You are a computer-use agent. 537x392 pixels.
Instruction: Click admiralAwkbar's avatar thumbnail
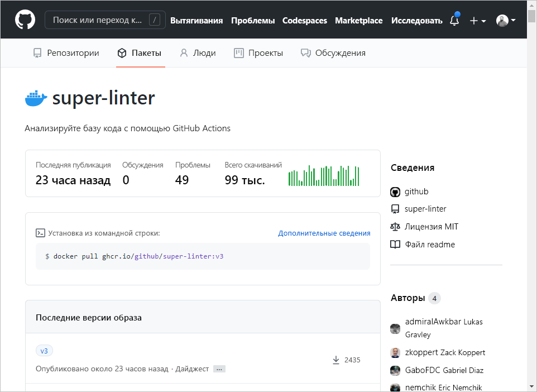click(x=395, y=329)
